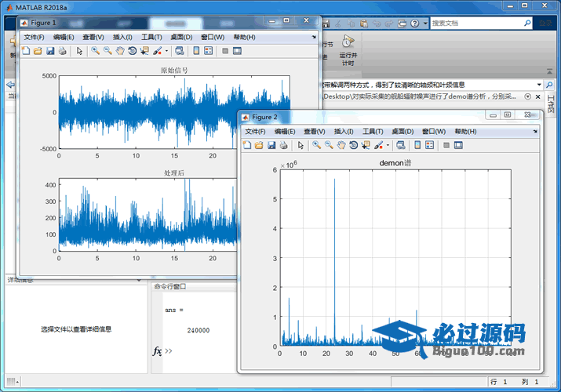
Task: Save figure icon in Figure 1 toolbar
Action: [50, 51]
